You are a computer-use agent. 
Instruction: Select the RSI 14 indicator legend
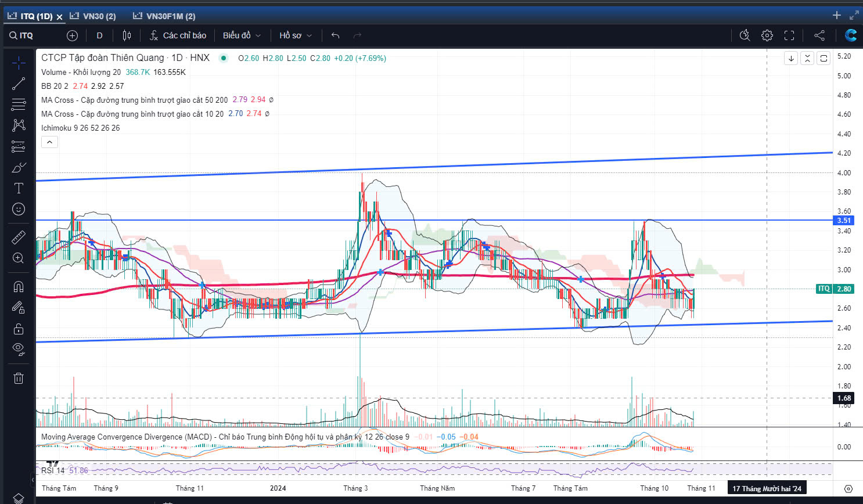click(x=53, y=470)
